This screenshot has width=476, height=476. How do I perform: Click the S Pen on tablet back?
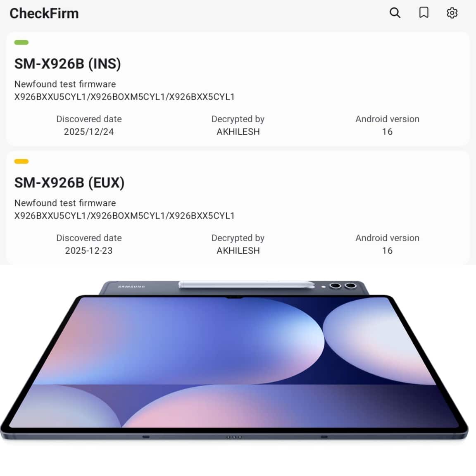(x=247, y=284)
